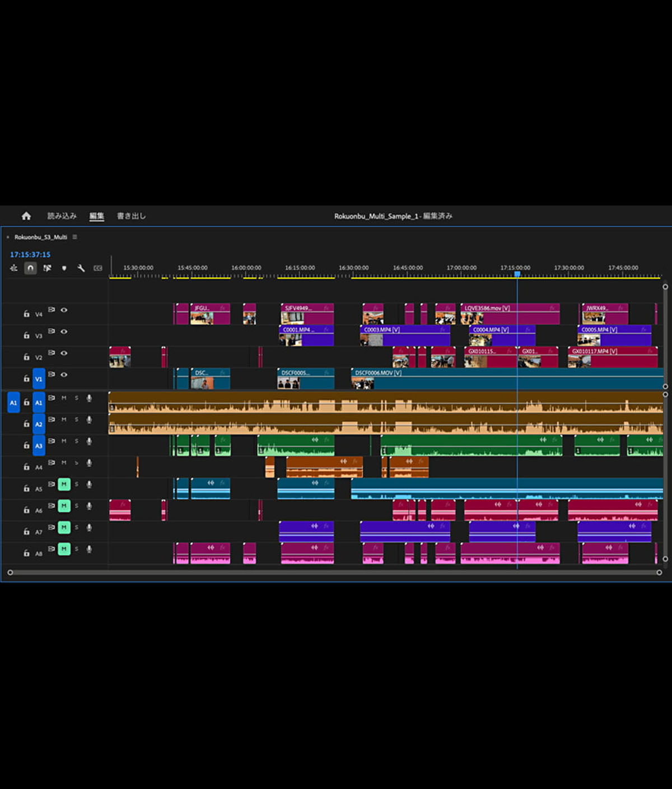Click the V1 source patching button
672x789 pixels.
39,379
